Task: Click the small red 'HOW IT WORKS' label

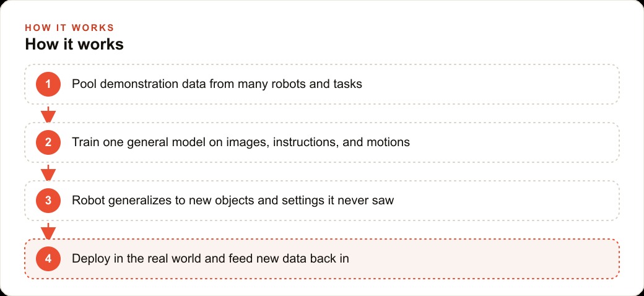Action: click(69, 28)
